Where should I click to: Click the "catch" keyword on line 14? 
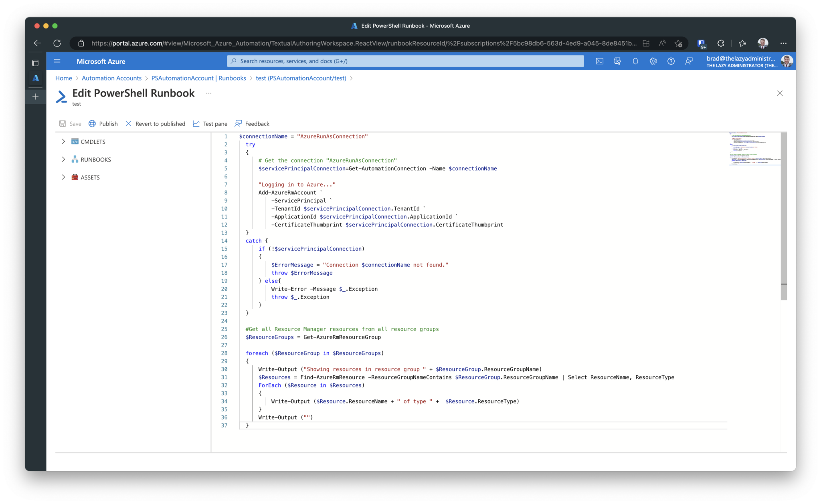254,241
